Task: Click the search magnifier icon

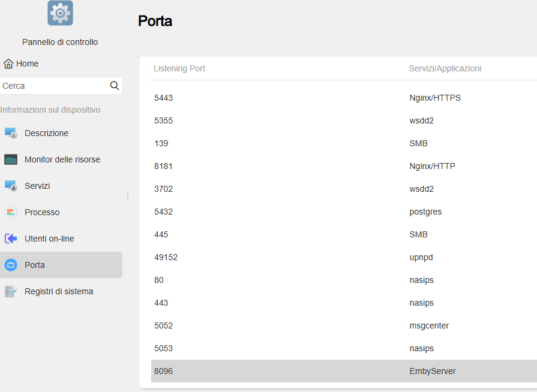Action: coord(115,86)
